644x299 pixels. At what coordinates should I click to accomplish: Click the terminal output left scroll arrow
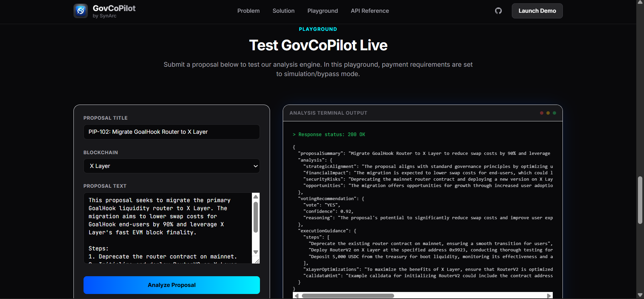pyautogui.click(x=296, y=296)
